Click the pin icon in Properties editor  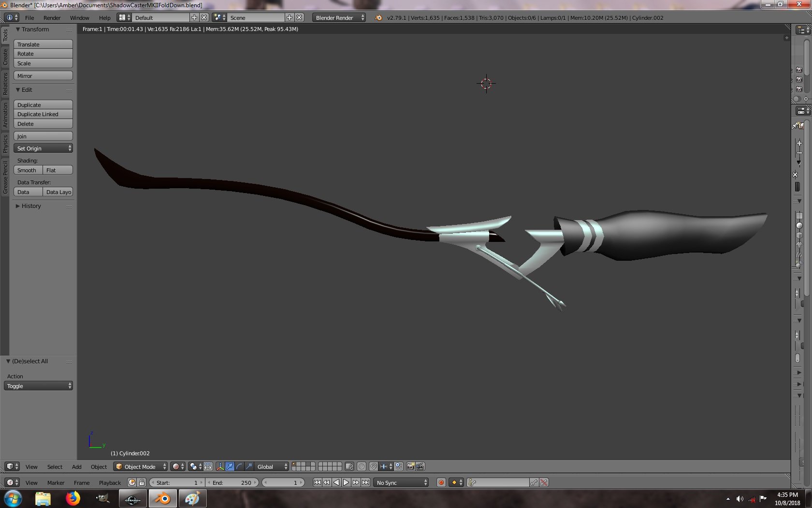tap(796, 126)
